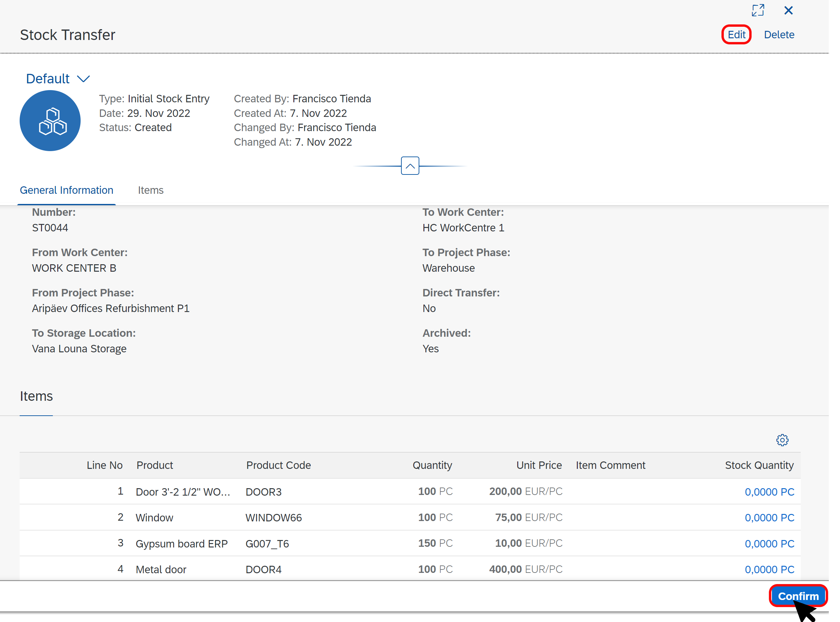Image resolution: width=840 pixels, height=622 pixels.
Task: Click the Archived value Yes
Action: pyautogui.click(x=430, y=349)
